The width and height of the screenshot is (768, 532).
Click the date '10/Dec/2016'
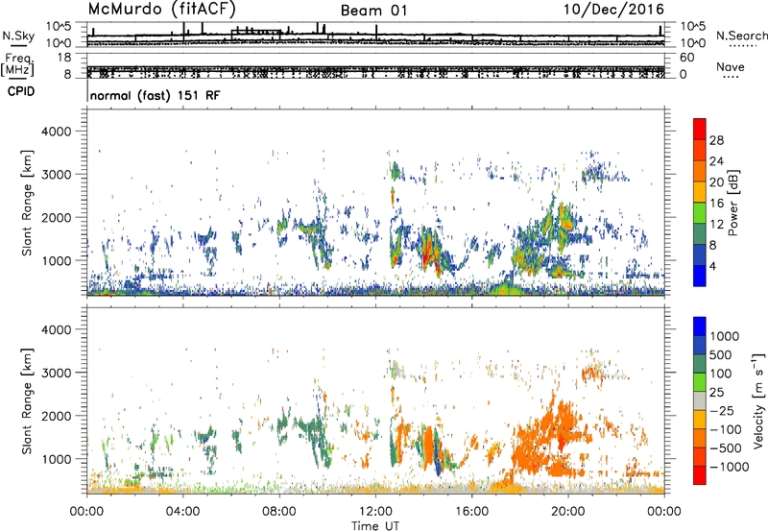pos(613,10)
